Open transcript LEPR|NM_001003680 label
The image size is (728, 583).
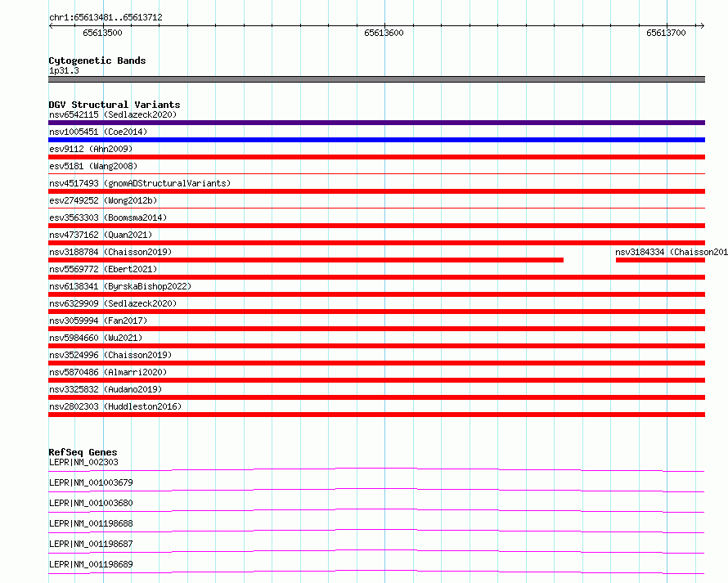[x=91, y=503]
